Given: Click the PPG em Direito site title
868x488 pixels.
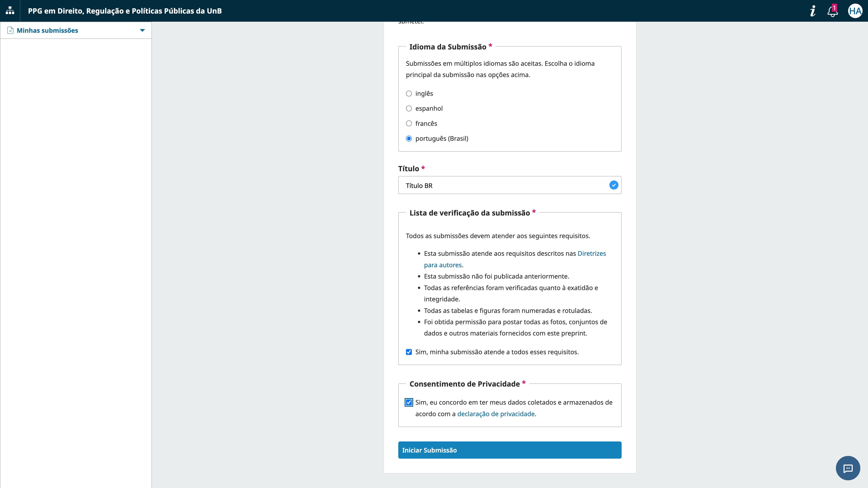Looking at the screenshot, I should point(125,11).
